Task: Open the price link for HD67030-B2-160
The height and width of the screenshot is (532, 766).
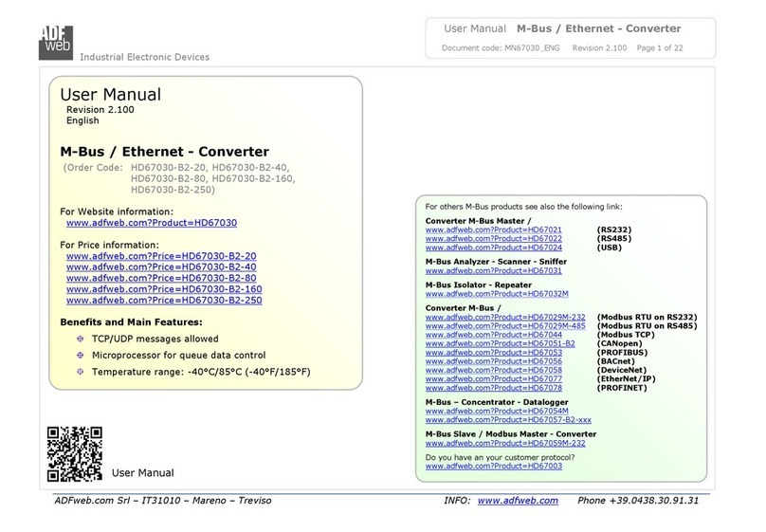Action: coord(164,289)
